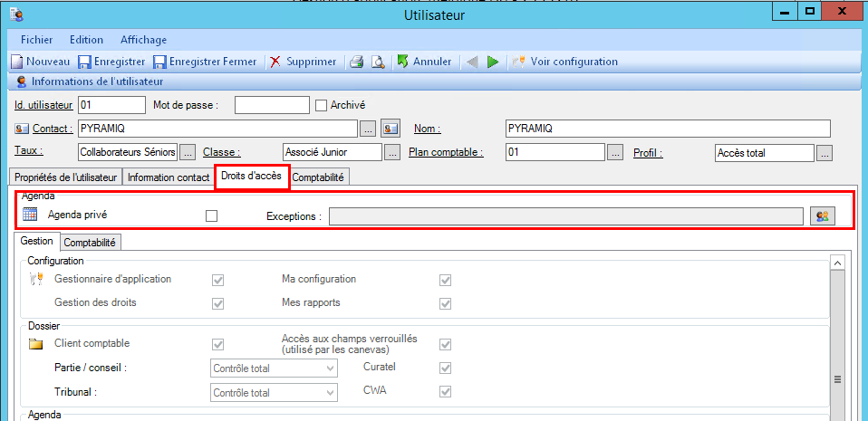The height and width of the screenshot is (421, 868).
Task: Enable the Agenda privé checkbox
Action: tap(212, 216)
